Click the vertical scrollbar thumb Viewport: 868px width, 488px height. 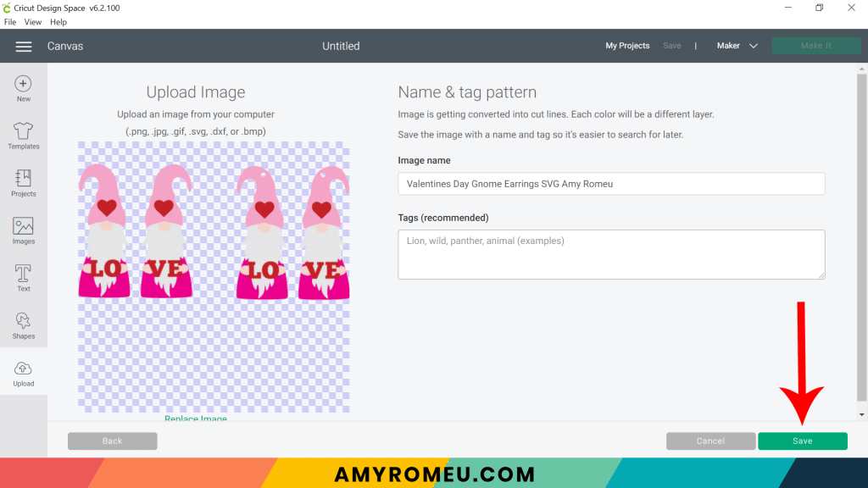[x=861, y=238]
